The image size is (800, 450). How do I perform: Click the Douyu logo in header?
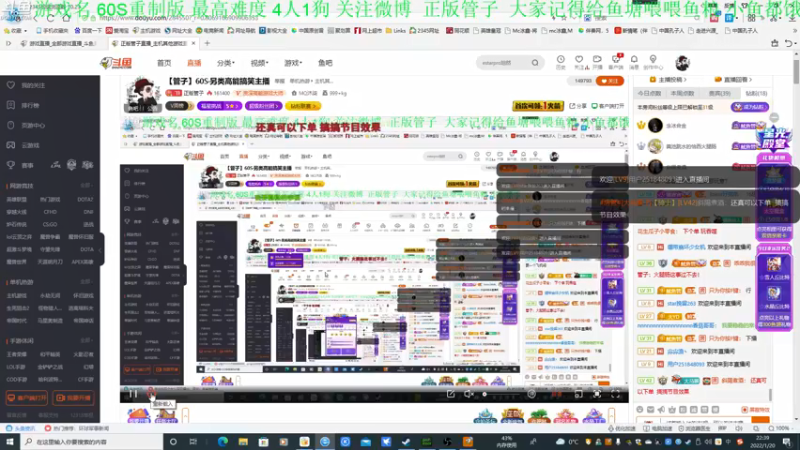point(116,63)
